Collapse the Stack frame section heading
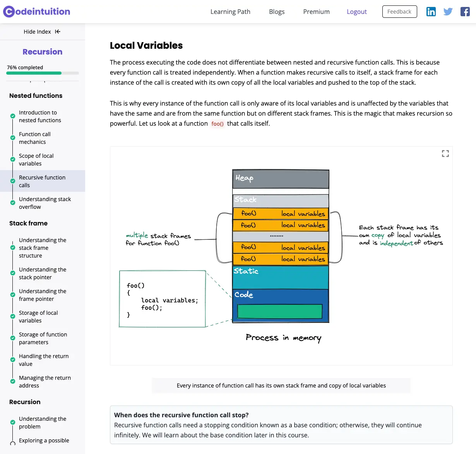Image resolution: width=476 pixels, height=454 pixels. click(x=28, y=223)
